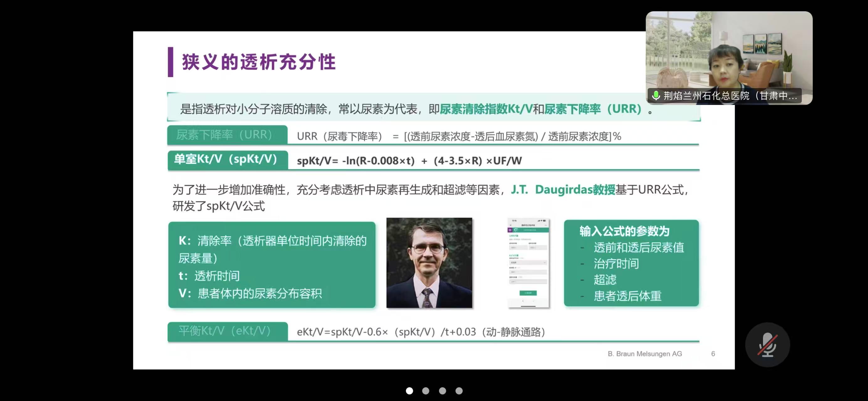Click the Daugirdas portrait photo
The width and height of the screenshot is (868, 401).
(429, 263)
